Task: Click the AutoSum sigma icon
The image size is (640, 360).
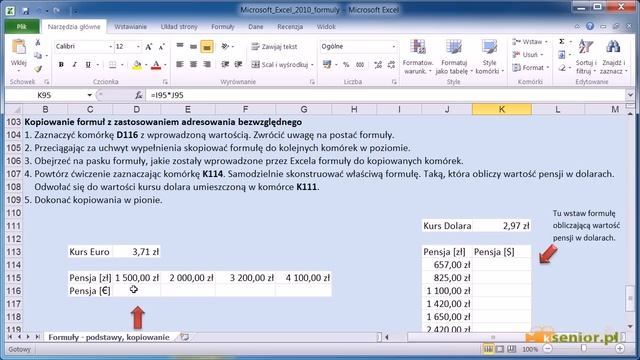Action: 562,42
